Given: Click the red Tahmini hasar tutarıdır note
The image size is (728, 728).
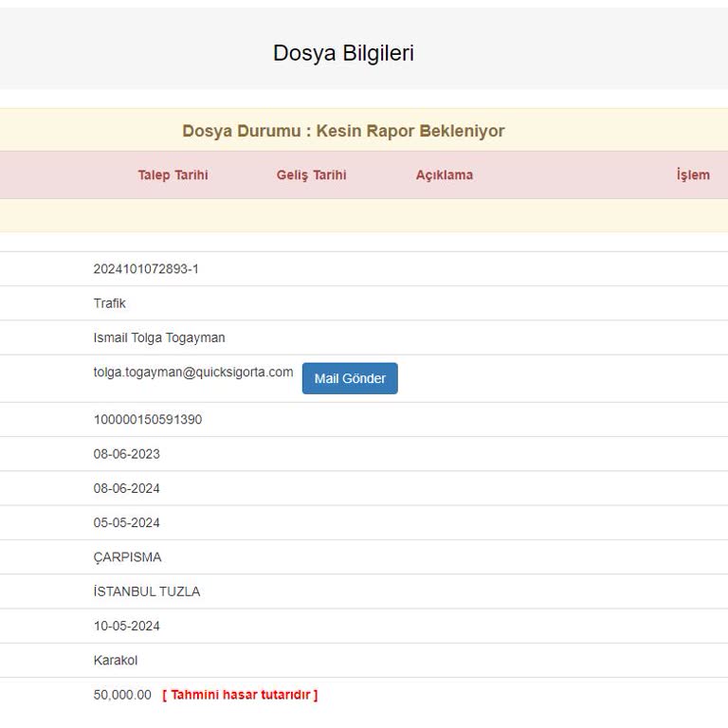Looking at the screenshot, I should (240, 695).
